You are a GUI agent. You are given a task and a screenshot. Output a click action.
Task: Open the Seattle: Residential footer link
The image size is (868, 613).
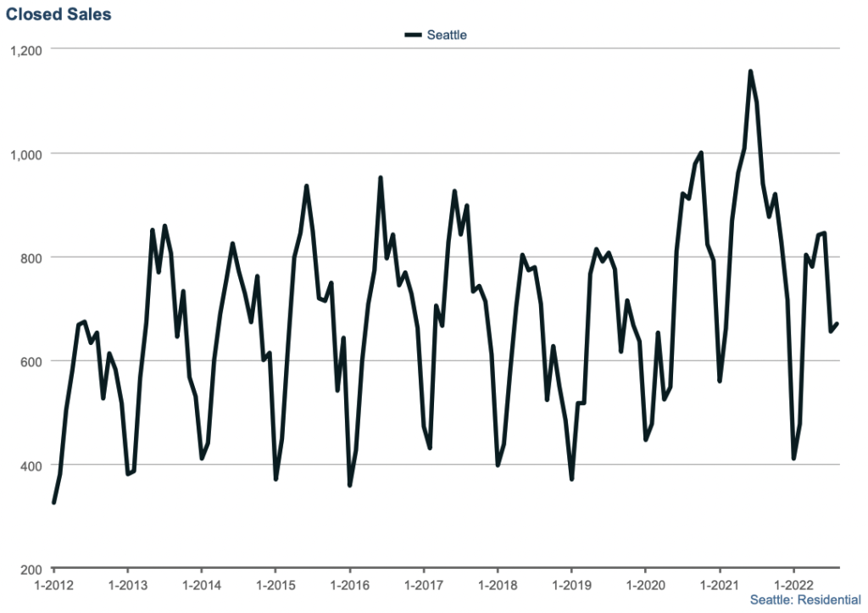799,599
